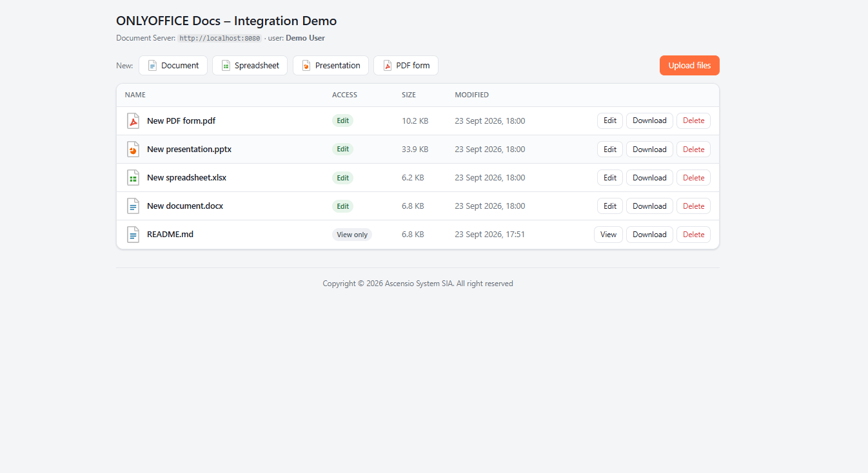Click the spreadsheet icon in the New Spreadsheet button
Image resolution: width=868 pixels, height=473 pixels.
pyautogui.click(x=226, y=65)
